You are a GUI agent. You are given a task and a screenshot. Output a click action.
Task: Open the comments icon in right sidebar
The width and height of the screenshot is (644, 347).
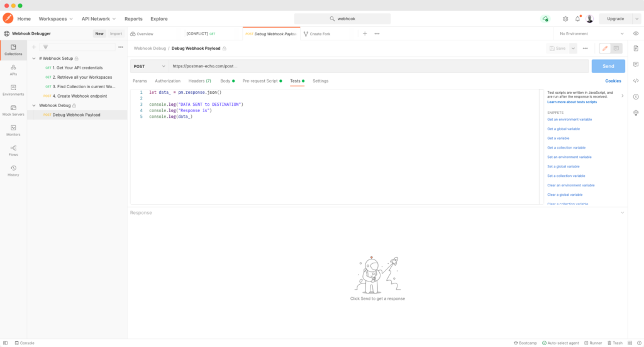(636, 64)
